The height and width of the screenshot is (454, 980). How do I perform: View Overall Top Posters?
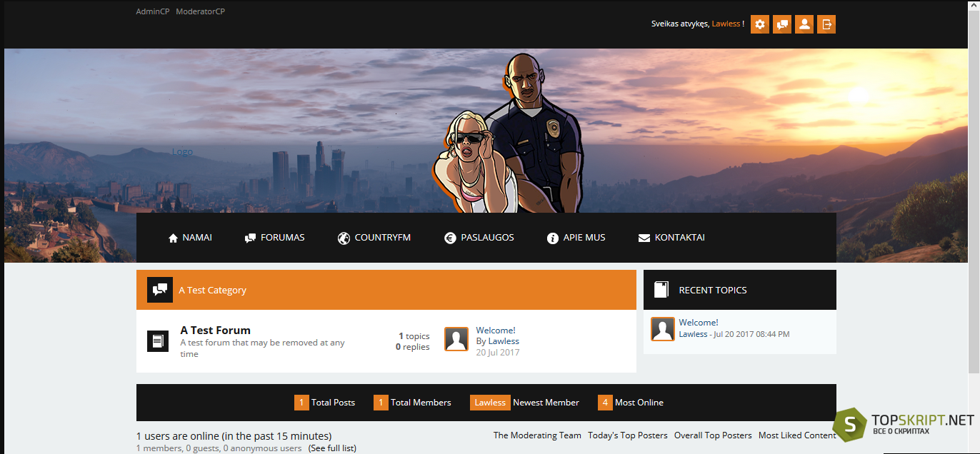(713, 435)
